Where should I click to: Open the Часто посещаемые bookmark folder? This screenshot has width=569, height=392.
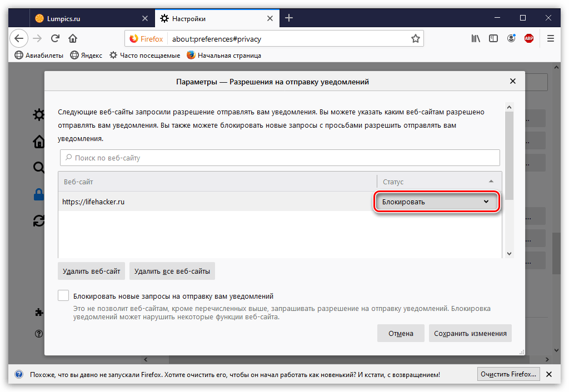pos(145,56)
